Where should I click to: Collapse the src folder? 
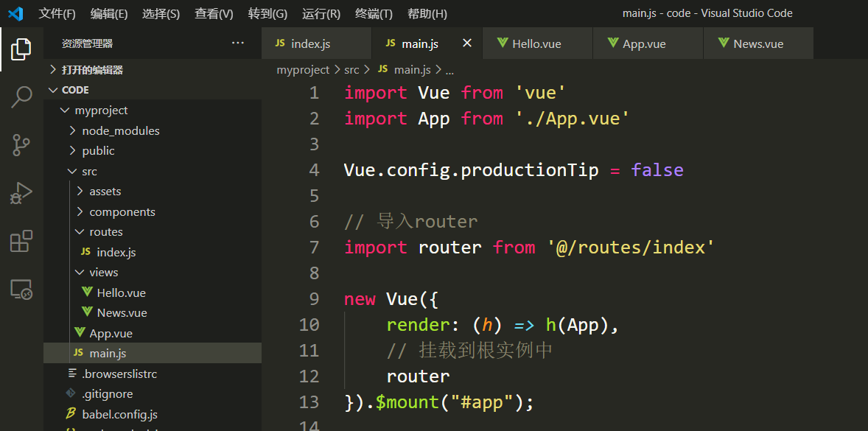pyautogui.click(x=153, y=171)
